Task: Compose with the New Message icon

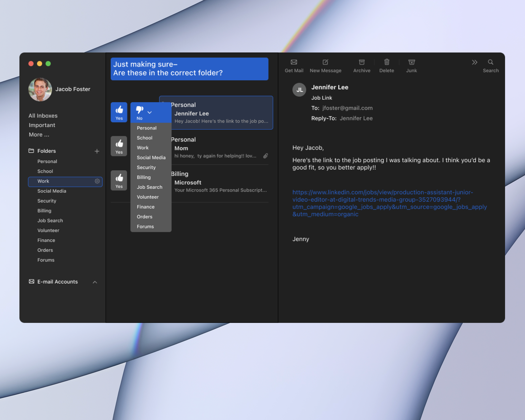Action: coord(325,62)
